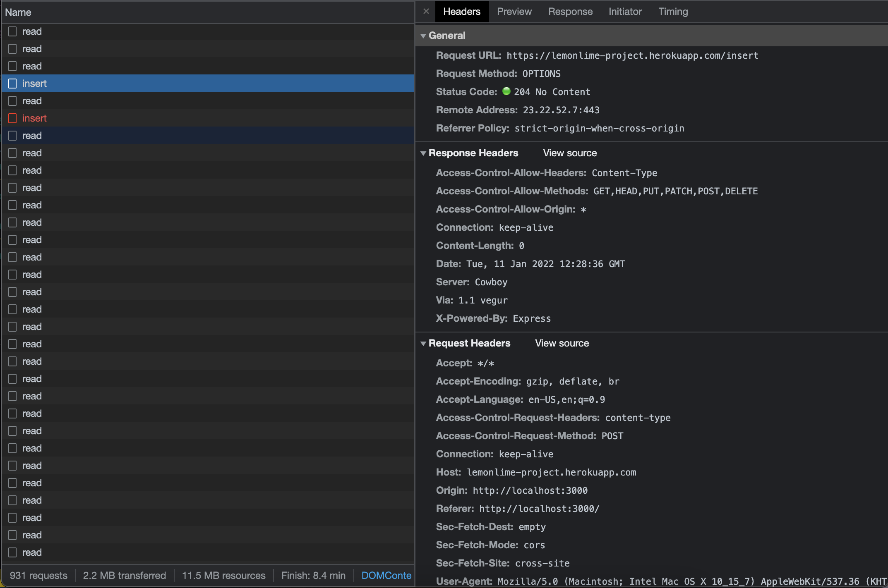Click the Finish: 8.4 min status entry
The width and height of the screenshot is (888, 588).
coord(313,576)
